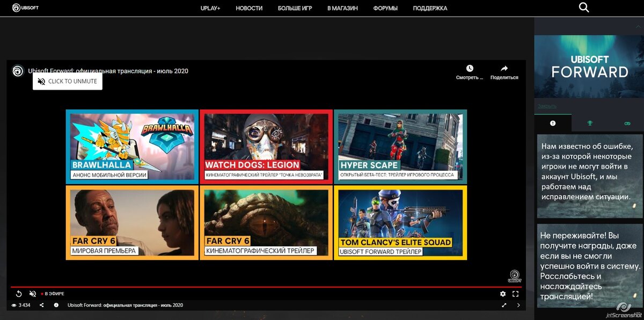
Task: Share the video with the arrow icon
Action: click(x=504, y=69)
